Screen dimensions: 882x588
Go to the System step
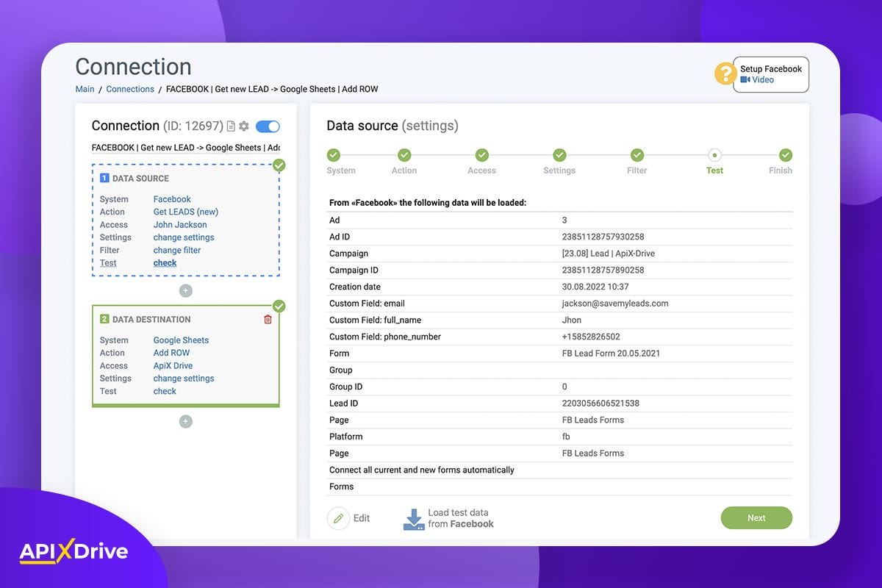334,155
